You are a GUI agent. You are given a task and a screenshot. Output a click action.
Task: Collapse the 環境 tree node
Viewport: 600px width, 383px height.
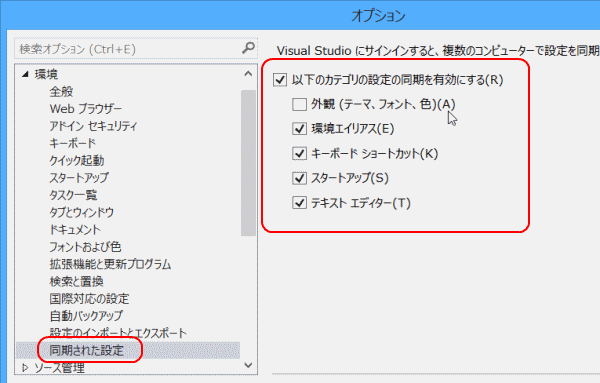(x=25, y=74)
